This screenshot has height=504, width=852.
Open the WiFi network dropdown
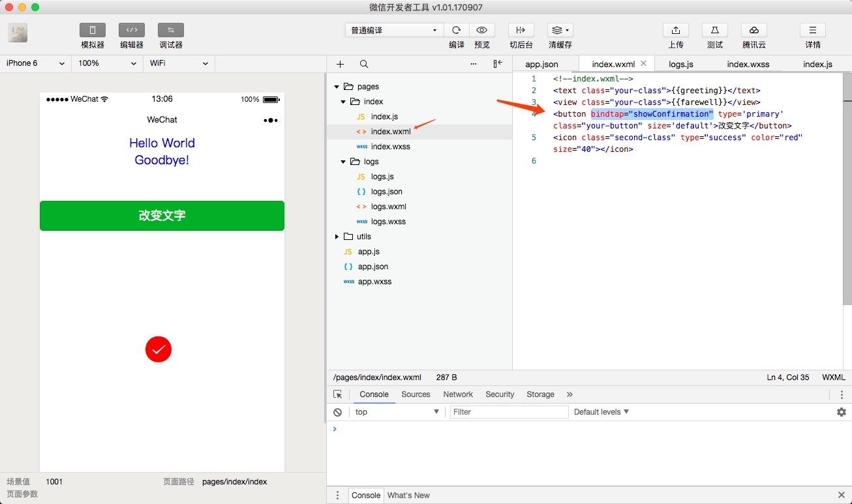[x=179, y=63]
